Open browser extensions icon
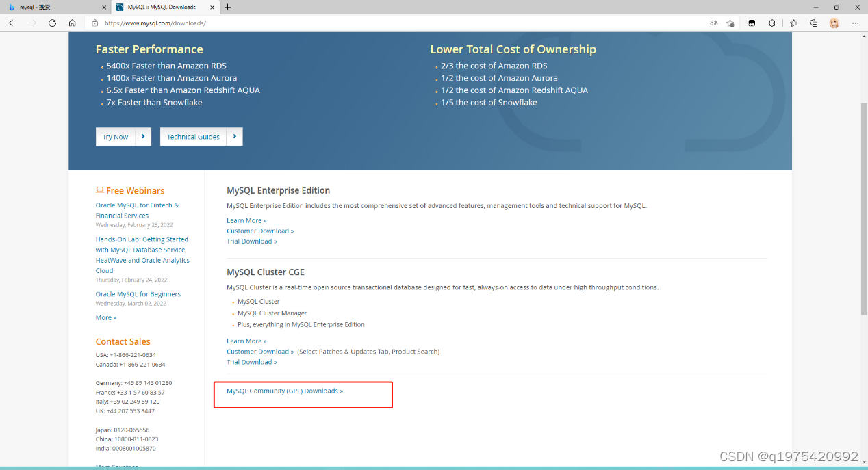Viewport: 868px width, 470px height. 772,23
